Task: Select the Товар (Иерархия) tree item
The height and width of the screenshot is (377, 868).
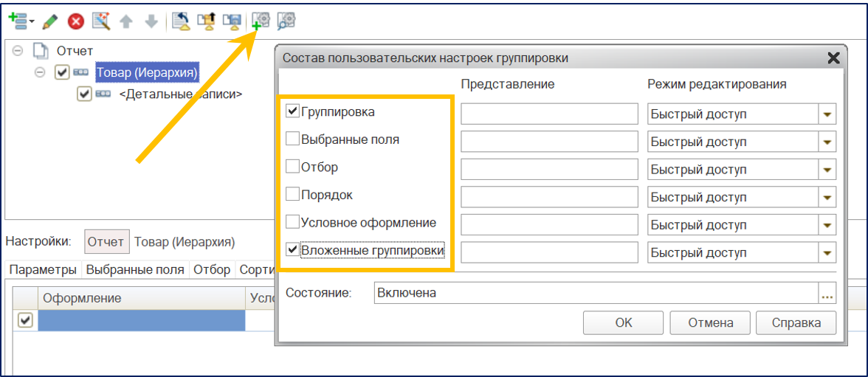Action: [148, 72]
